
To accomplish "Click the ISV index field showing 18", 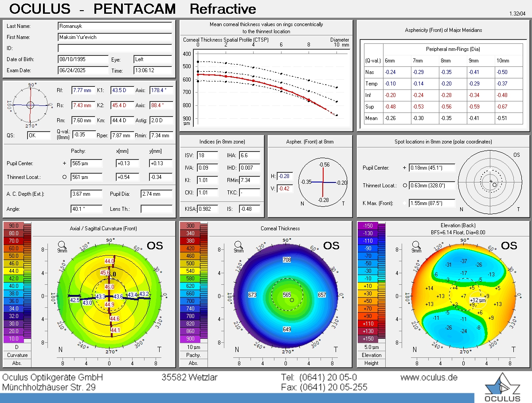I will click(x=207, y=155).
